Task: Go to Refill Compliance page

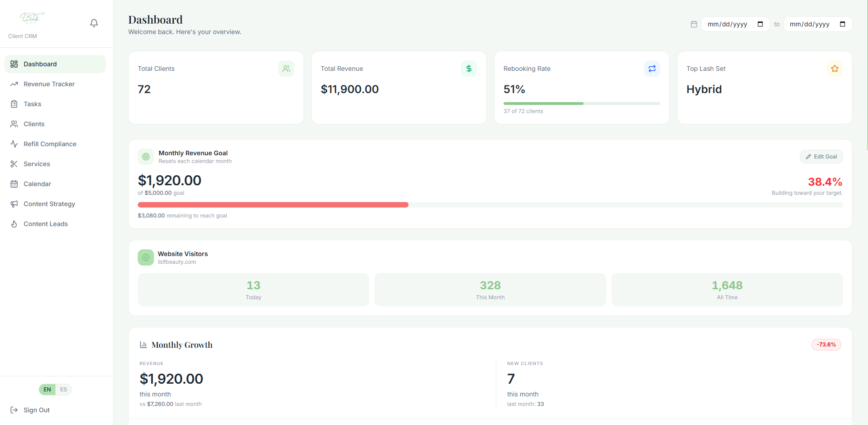Action: point(50,144)
